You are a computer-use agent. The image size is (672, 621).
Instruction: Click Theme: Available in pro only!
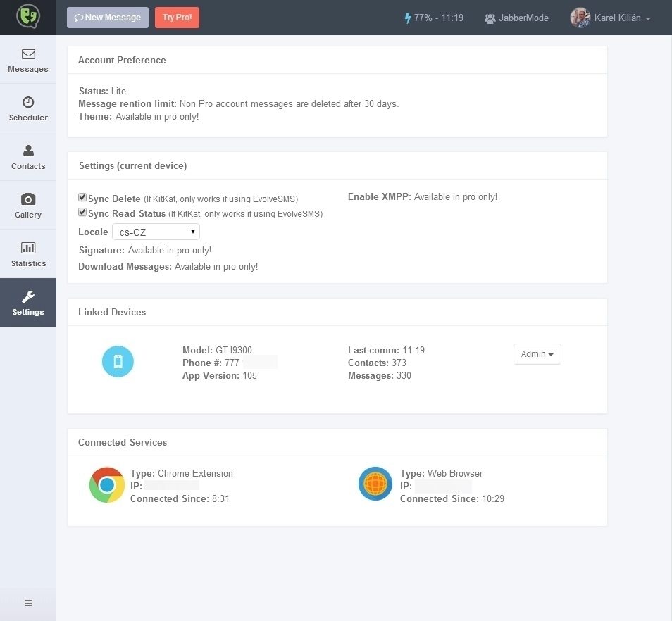pos(139,116)
